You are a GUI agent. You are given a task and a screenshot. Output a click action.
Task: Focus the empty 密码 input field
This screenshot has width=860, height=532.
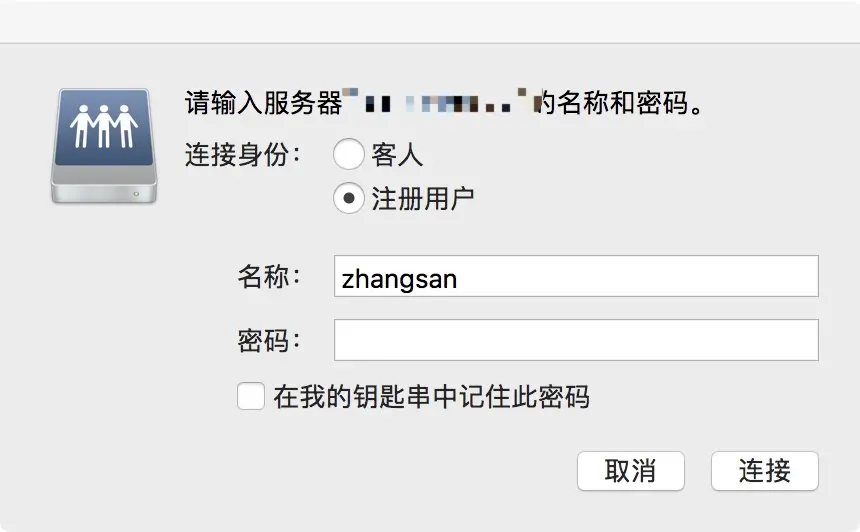tap(576, 340)
